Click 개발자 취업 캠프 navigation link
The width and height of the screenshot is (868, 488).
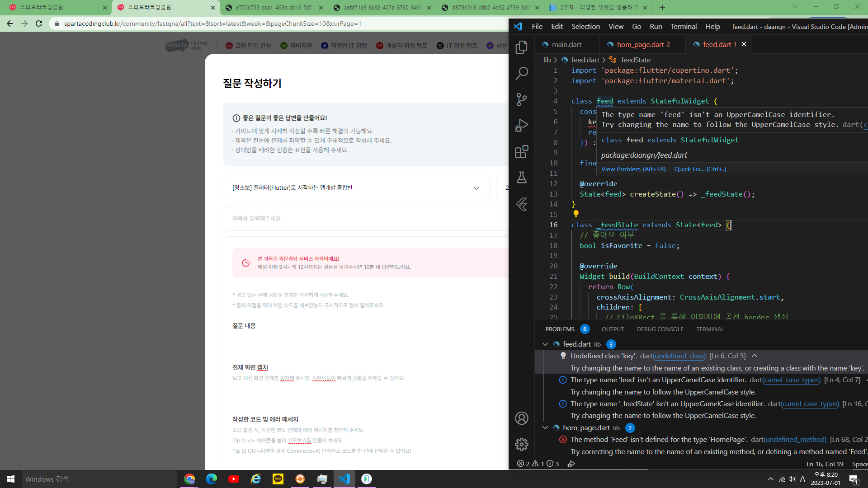pyautogui.click(x=401, y=46)
